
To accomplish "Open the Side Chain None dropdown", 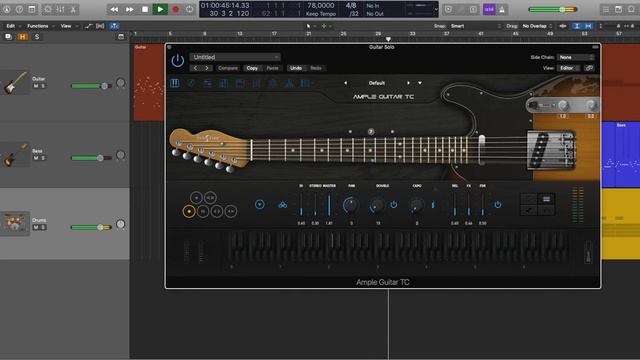I will (x=576, y=57).
